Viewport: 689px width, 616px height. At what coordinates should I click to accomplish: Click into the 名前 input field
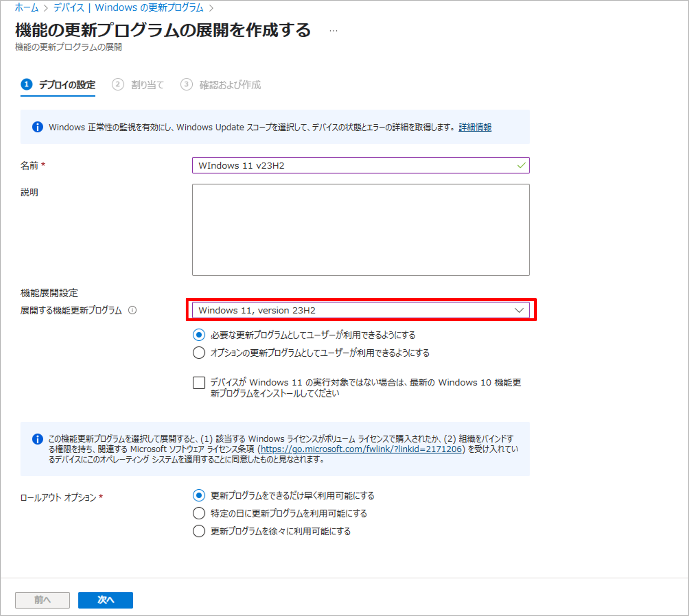coord(361,165)
